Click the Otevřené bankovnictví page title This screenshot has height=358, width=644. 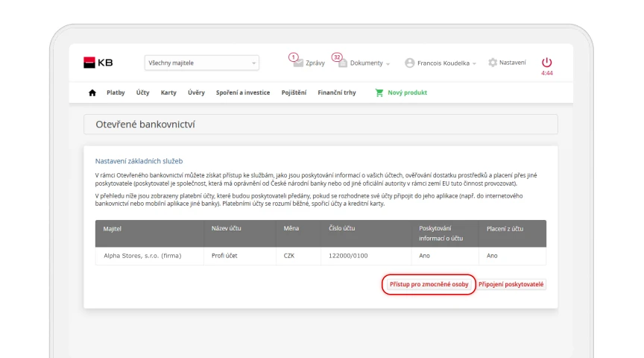point(145,125)
